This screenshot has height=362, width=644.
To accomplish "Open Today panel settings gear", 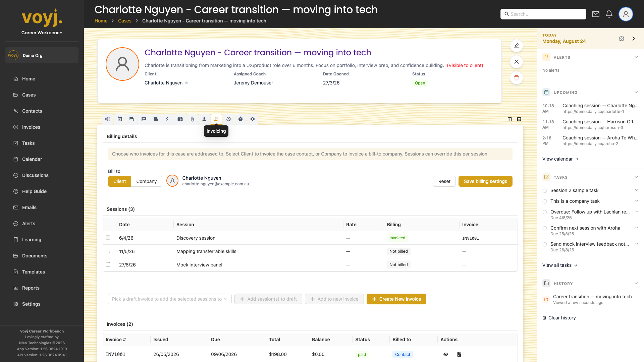I will coord(622,39).
